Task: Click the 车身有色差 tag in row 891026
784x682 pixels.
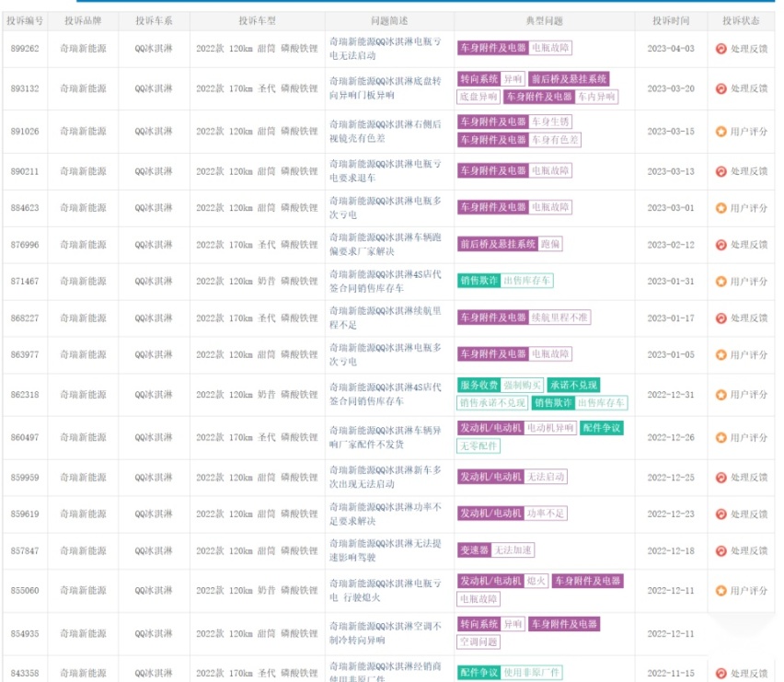Action: (x=555, y=140)
